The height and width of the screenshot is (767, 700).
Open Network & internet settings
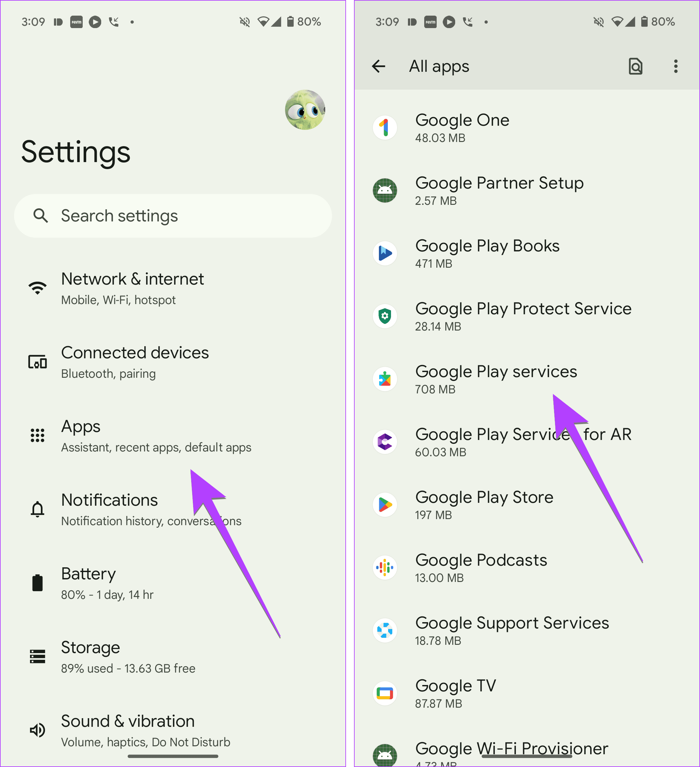tap(132, 288)
